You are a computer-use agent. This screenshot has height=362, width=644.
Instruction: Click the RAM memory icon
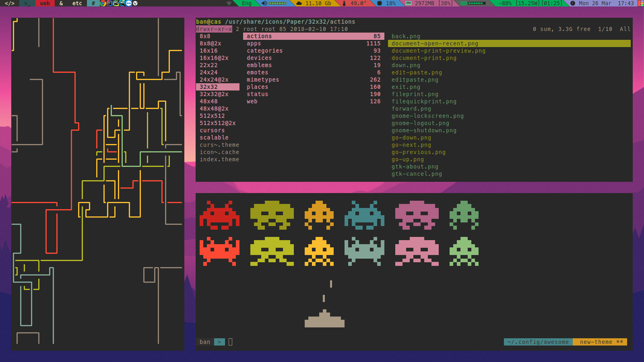409,3
